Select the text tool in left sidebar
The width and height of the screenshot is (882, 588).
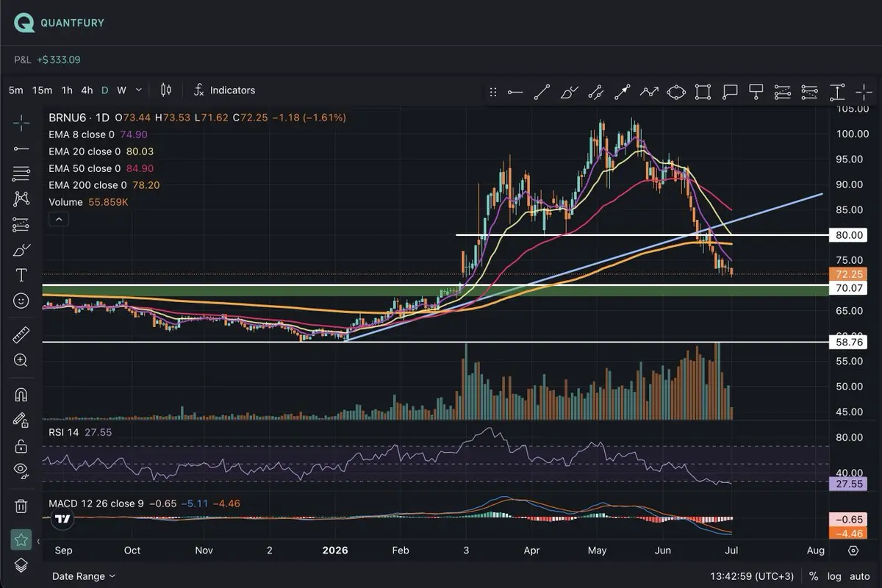[x=21, y=276]
